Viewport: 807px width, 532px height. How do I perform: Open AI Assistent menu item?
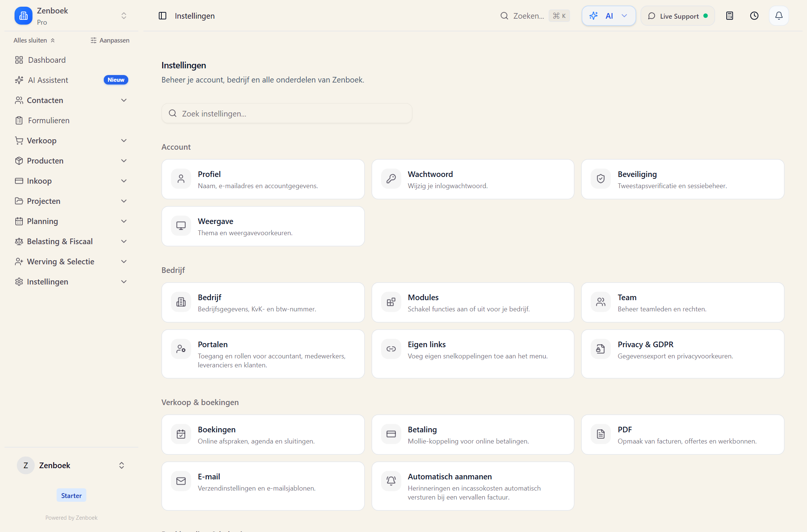click(x=71, y=80)
